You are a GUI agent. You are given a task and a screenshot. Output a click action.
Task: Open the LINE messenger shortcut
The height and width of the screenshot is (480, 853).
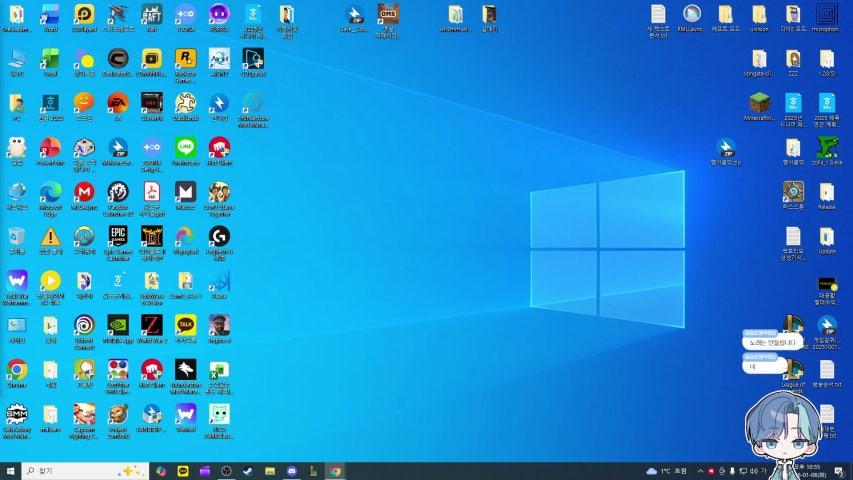tap(185, 148)
